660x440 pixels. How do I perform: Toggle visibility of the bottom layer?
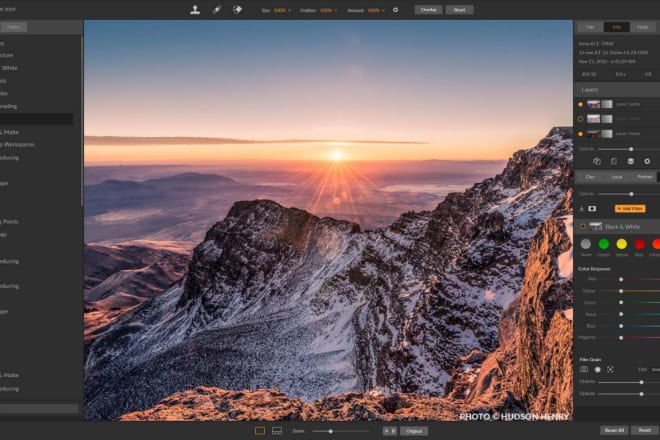click(580, 134)
